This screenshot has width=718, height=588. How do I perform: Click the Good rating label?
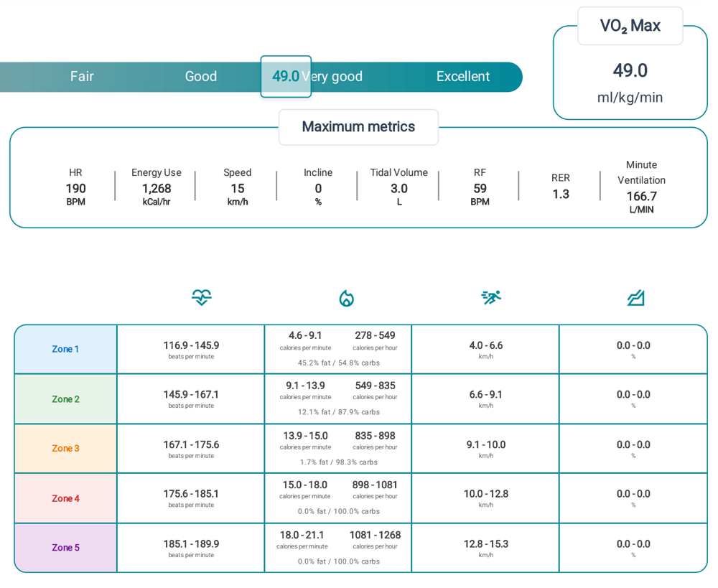click(201, 77)
